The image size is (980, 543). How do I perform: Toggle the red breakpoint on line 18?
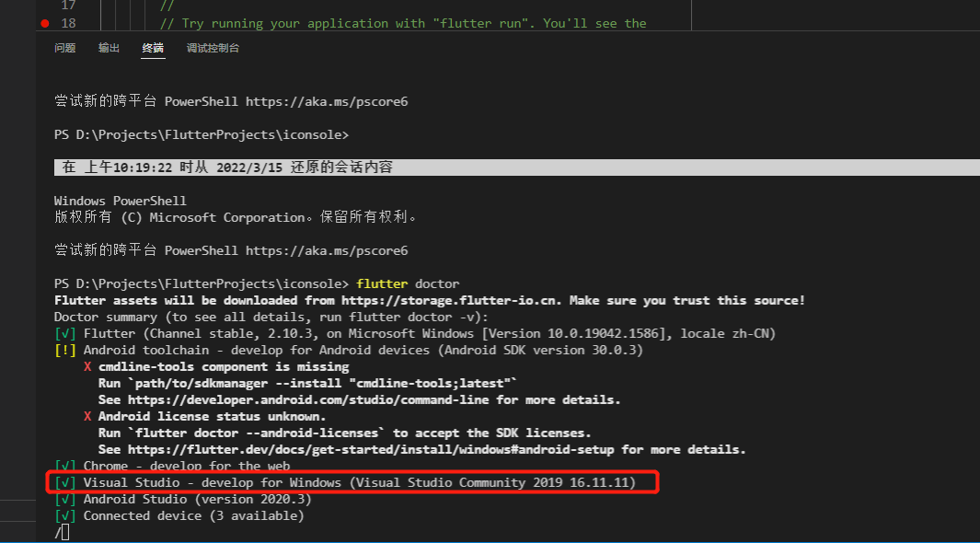[45, 24]
